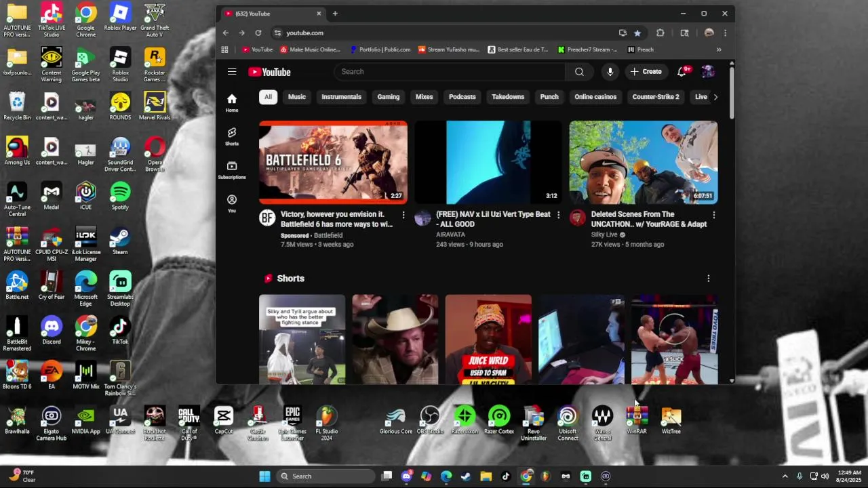The image size is (868, 488).
Task: Open Epic Games Launcher desktop icon
Action: (x=292, y=424)
